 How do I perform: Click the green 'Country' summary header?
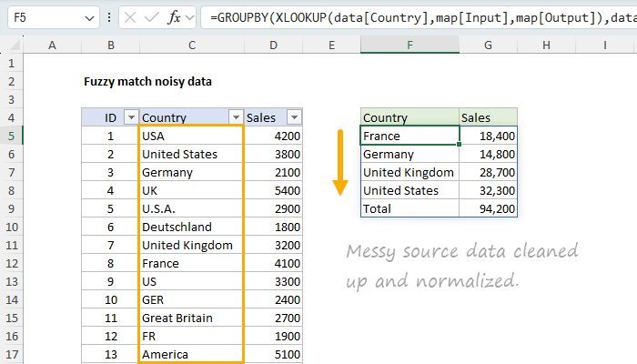coord(409,117)
